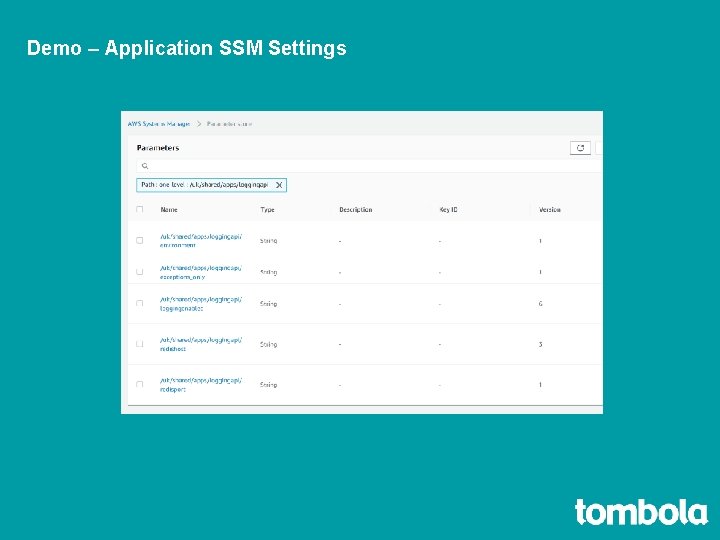The height and width of the screenshot is (540, 720).
Task: Click the refresh parameters button
Action: 580,148
